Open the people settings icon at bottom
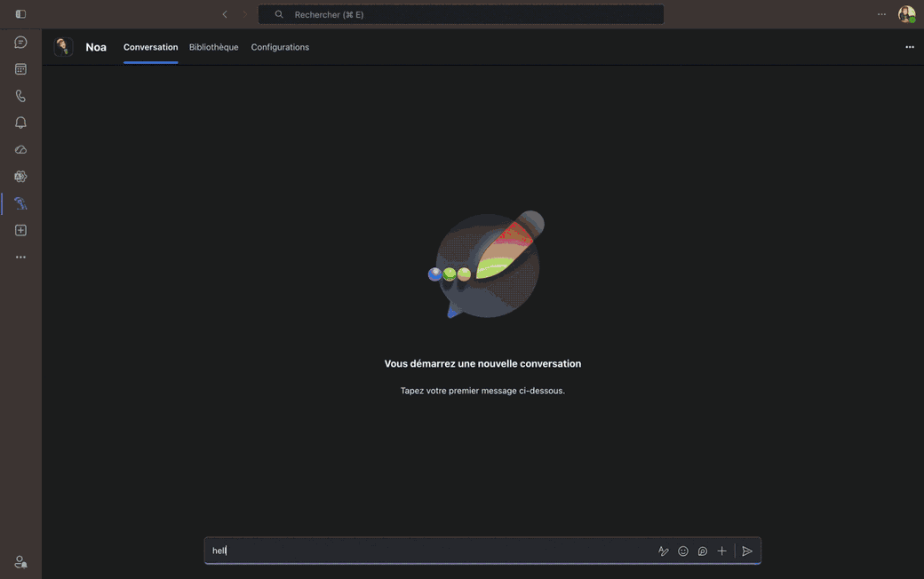Image resolution: width=924 pixels, height=579 pixels. point(20,562)
